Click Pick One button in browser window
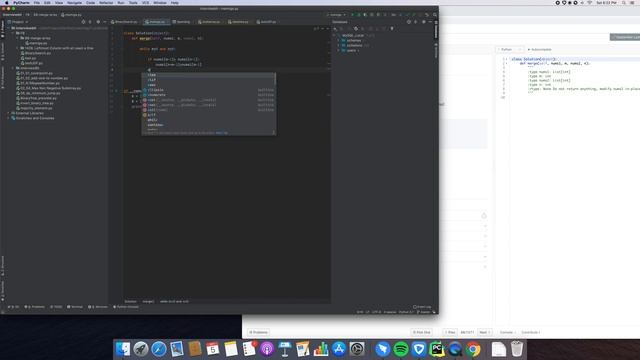Image resolution: width=640 pixels, height=360 pixels. coord(421,332)
